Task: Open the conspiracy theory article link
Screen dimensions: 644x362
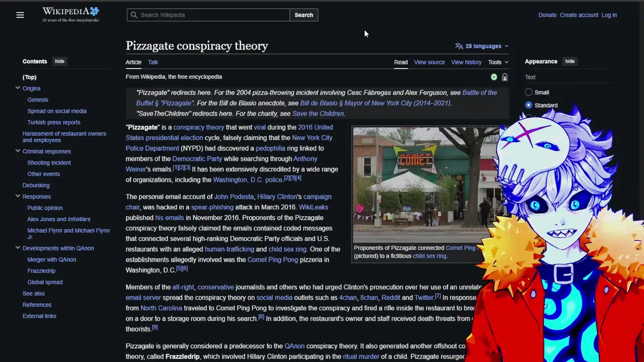Action: pyautogui.click(x=198, y=128)
